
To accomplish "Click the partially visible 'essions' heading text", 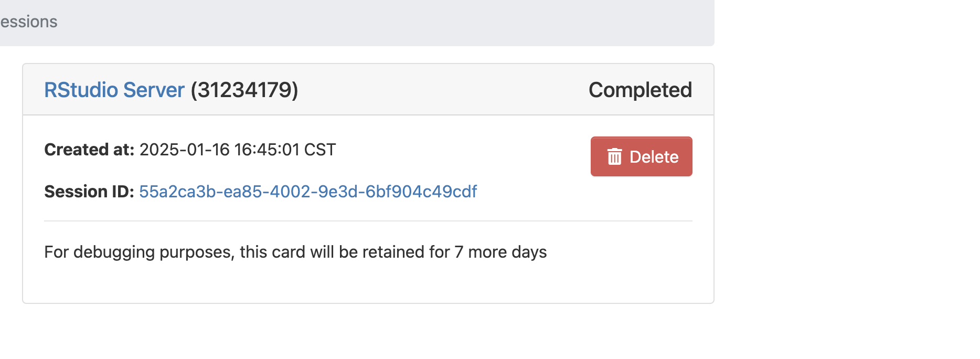I will pos(29,22).
